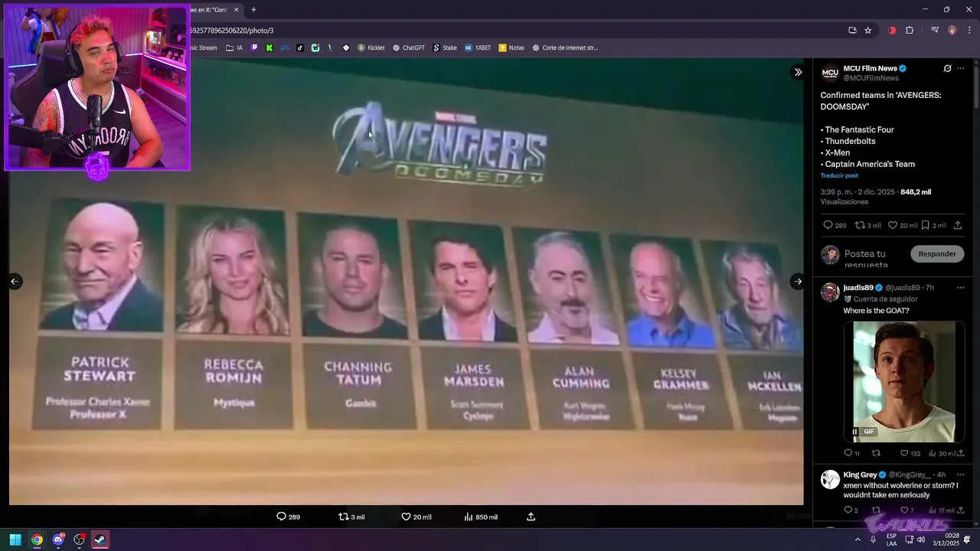Like juadis89's reply with 152 likes
Viewport: 980px width, 551px height.
pyautogui.click(x=904, y=453)
